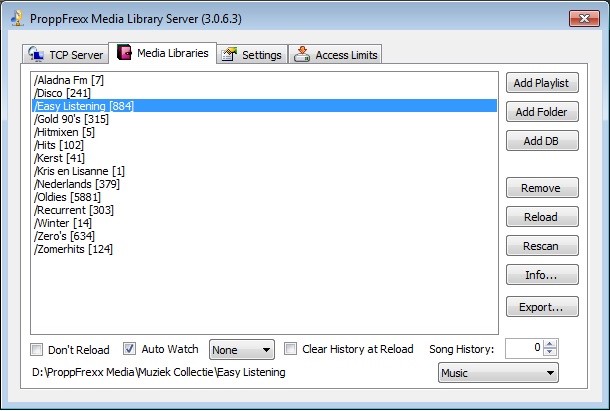610x411 pixels.
Task: Click the Reload button
Action: coord(542,217)
